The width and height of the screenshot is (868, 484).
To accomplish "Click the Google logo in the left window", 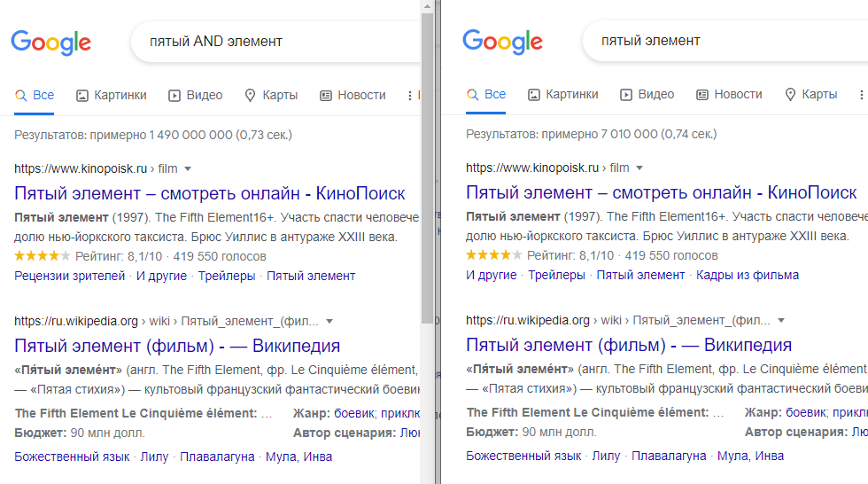I will pyautogui.click(x=51, y=43).
